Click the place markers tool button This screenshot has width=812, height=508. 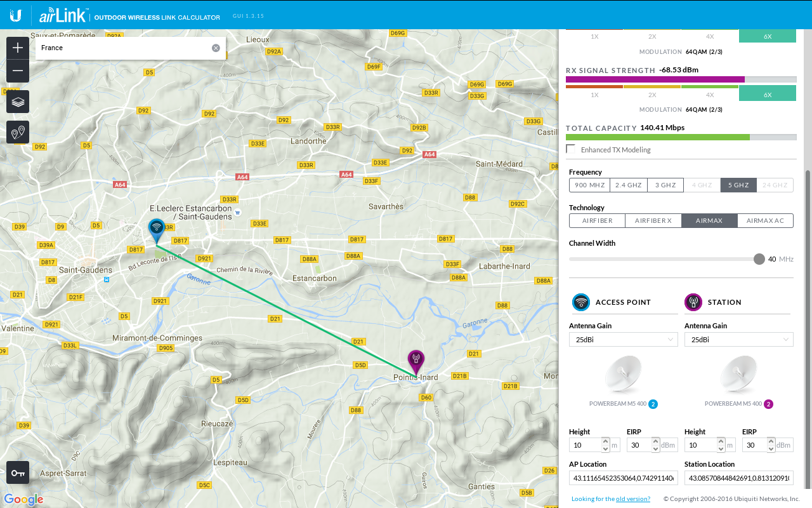[18, 132]
